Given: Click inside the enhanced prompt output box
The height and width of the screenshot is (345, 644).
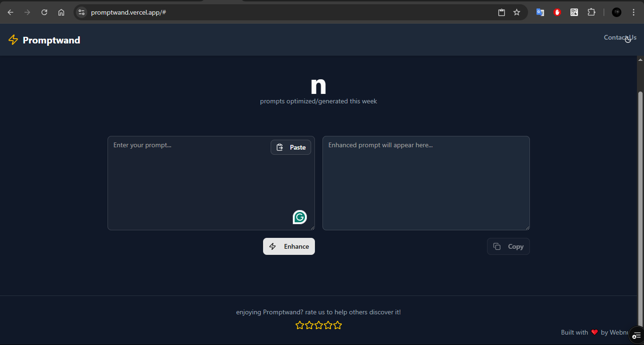Looking at the screenshot, I should coord(426,183).
